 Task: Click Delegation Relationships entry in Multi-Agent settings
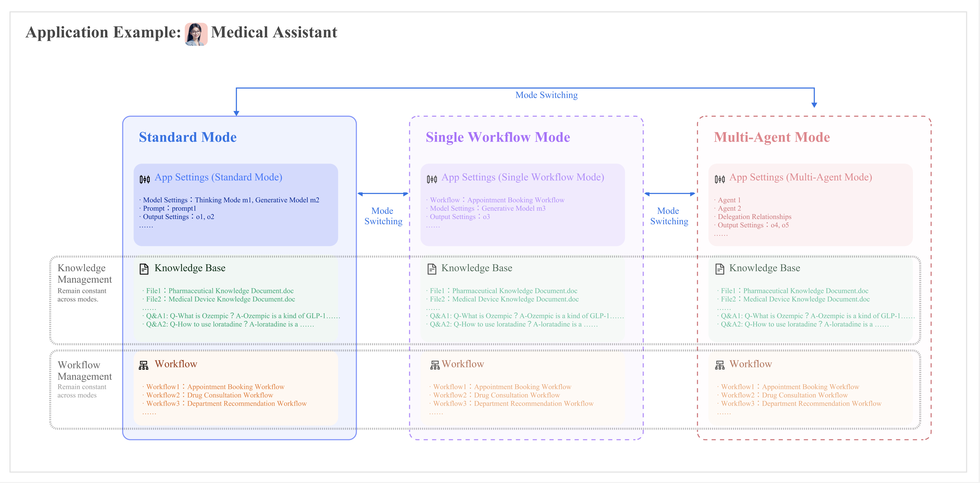754,216
